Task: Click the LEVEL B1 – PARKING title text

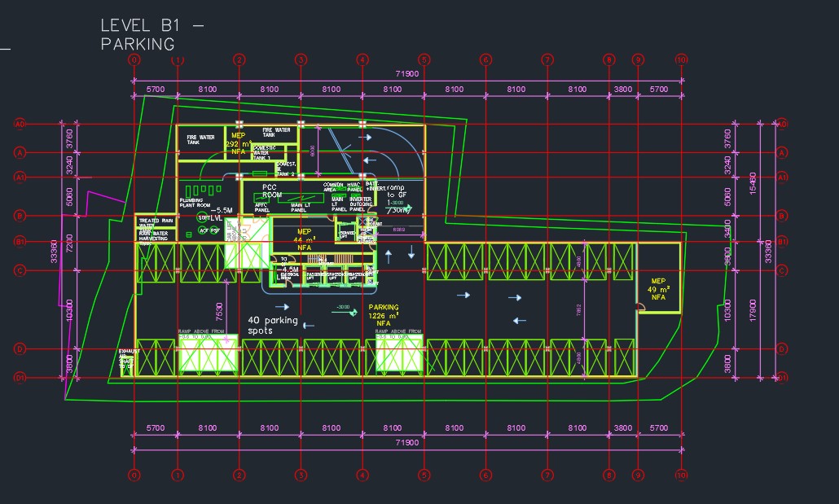Action: [x=152, y=35]
